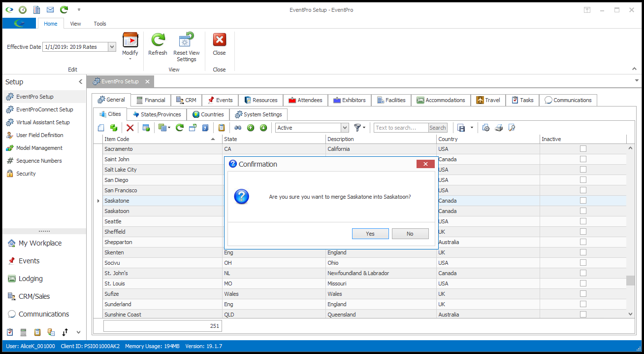This screenshot has width=644, height=354.
Task: Click the yellow clipboard icon in the grid toolbar
Action: click(222, 128)
